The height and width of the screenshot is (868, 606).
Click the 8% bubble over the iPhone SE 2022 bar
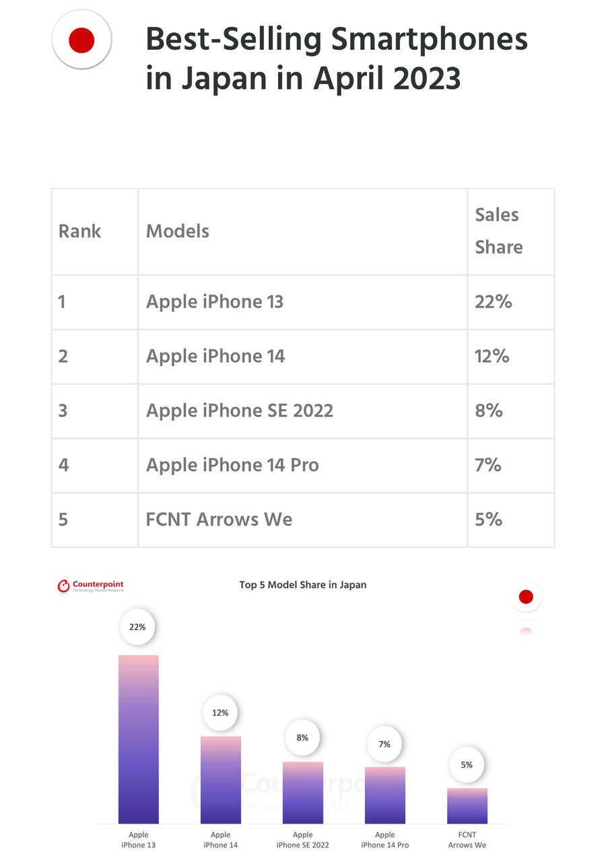point(302,737)
